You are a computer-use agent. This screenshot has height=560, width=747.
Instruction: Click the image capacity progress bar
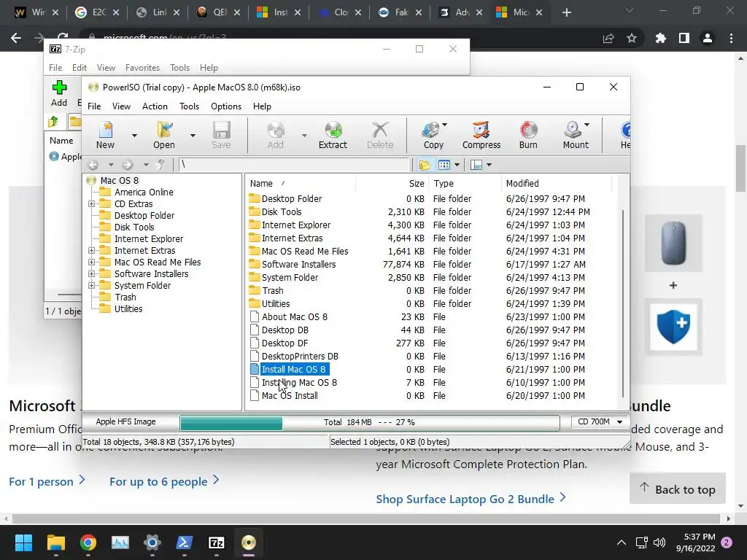pyautogui.click(x=369, y=422)
